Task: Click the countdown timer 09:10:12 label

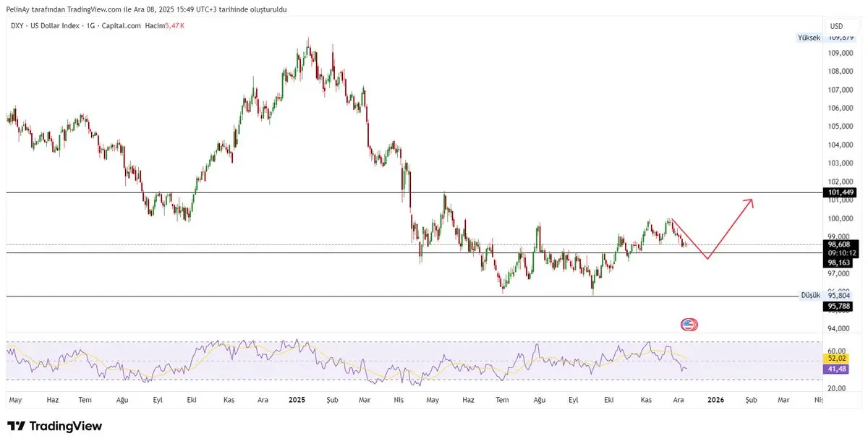Action: pos(841,254)
